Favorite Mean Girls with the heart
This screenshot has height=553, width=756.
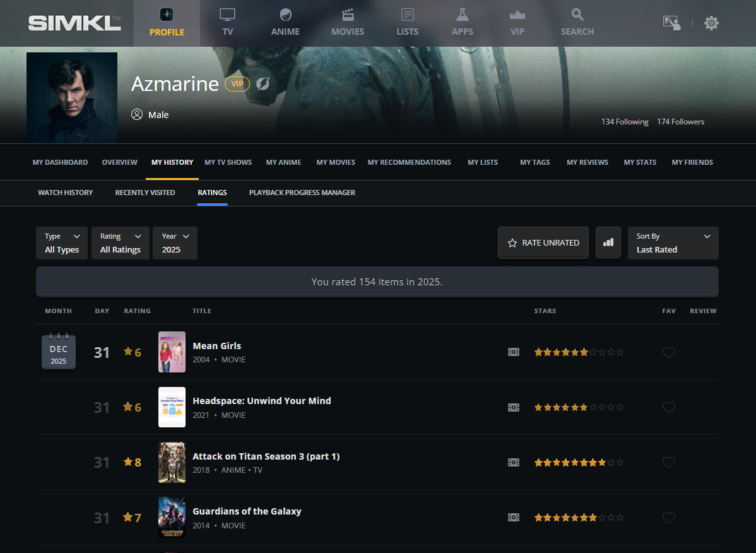(669, 352)
